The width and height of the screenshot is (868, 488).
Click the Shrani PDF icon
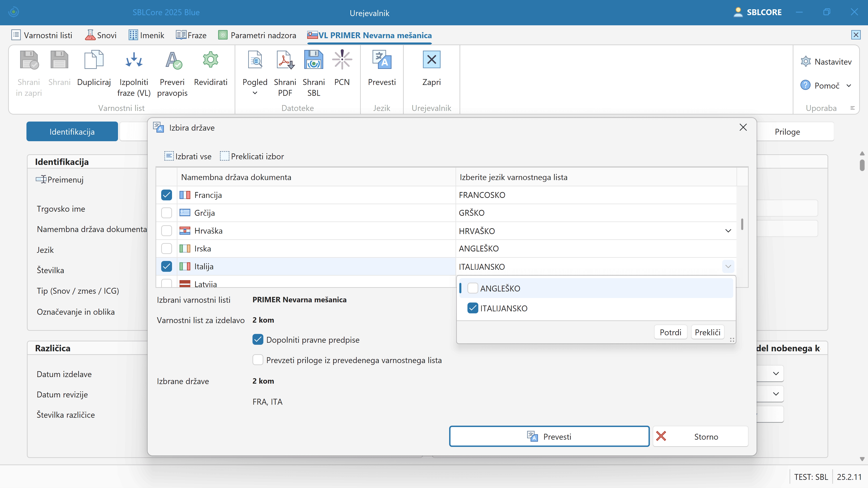click(x=285, y=60)
